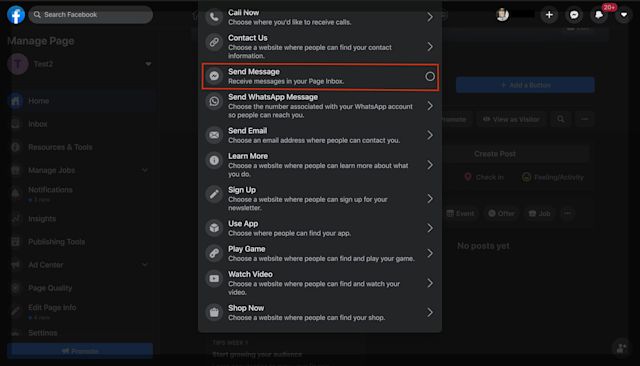Click the Search Facebook field
The height and width of the screenshot is (366, 640).
pos(91,15)
